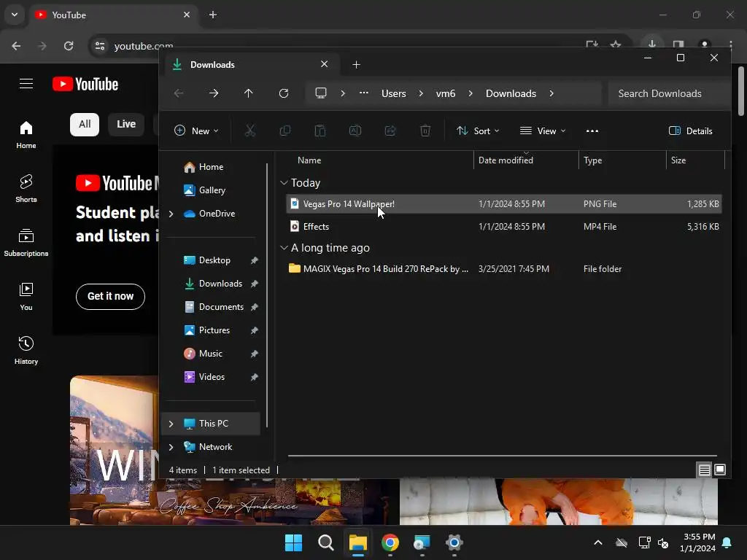Open the You section in YouTube sidebar
The height and width of the screenshot is (560, 747).
click(x=26, y=296)
